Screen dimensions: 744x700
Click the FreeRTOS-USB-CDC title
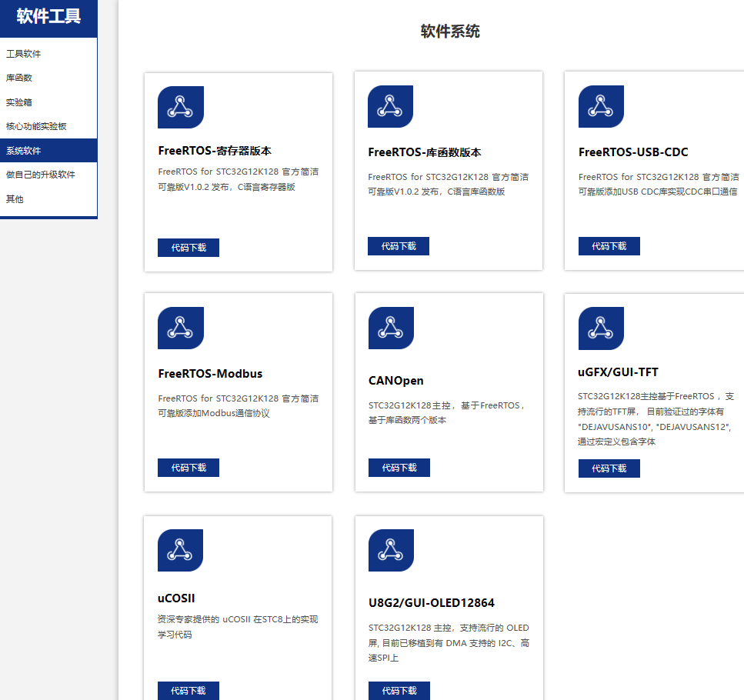pos(633,152)
